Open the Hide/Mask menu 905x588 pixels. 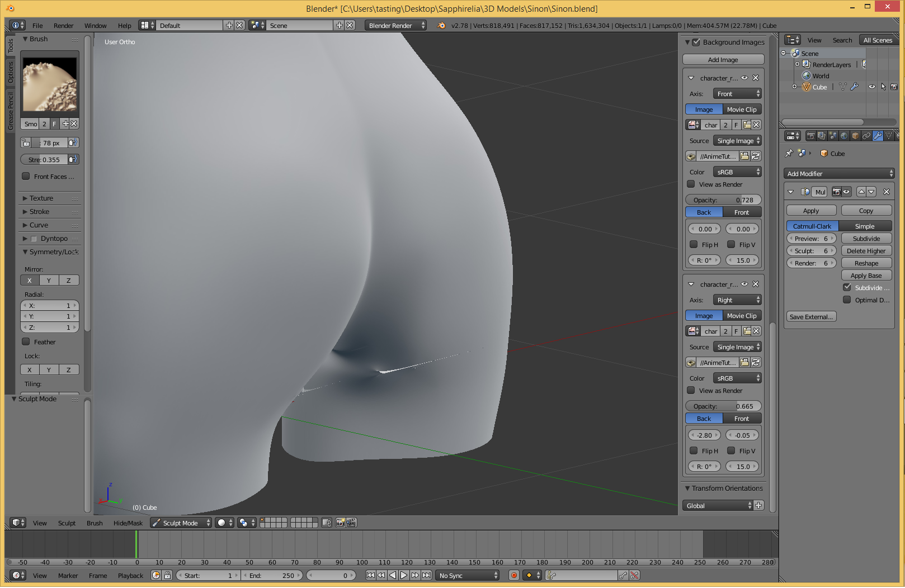pos(128,523)
